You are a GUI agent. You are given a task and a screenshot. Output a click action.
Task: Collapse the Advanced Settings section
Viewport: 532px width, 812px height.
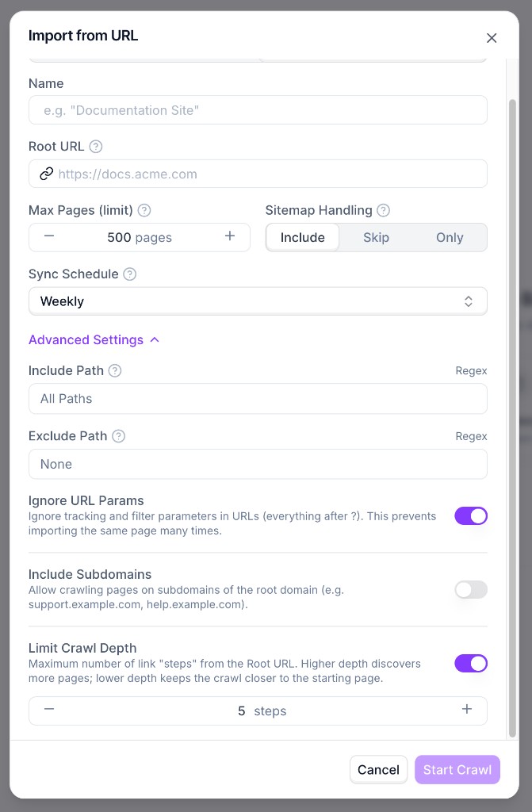click(x=94, y=339)
